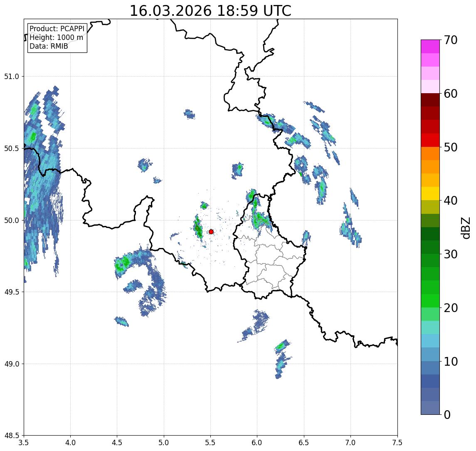Image resolution: width=476 pixels, height=451 pixels.
Task: Click the 'Height: 1000 m' legend line
Action: 56,37
